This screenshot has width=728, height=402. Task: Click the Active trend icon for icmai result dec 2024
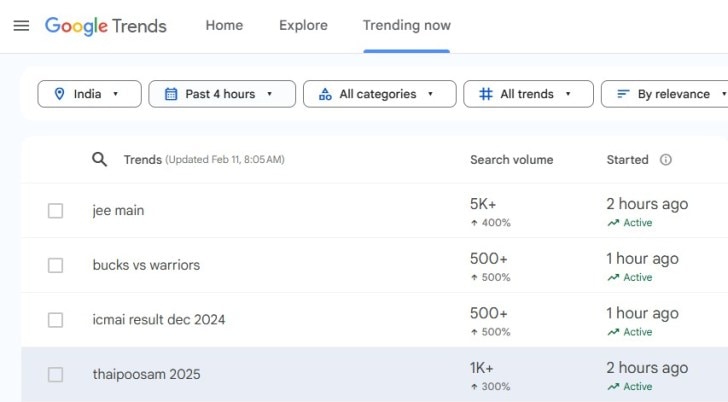point(613,332)
